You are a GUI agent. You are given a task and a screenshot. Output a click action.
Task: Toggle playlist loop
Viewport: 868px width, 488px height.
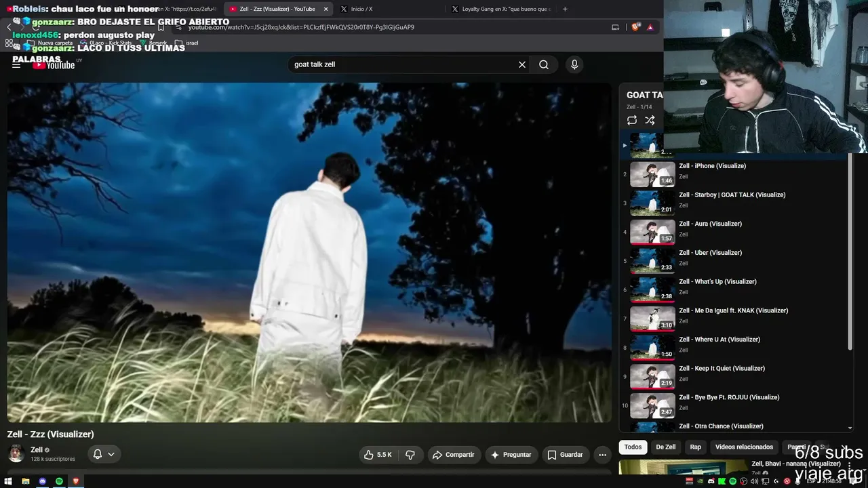pyautogui.click(x=632, y=120)
